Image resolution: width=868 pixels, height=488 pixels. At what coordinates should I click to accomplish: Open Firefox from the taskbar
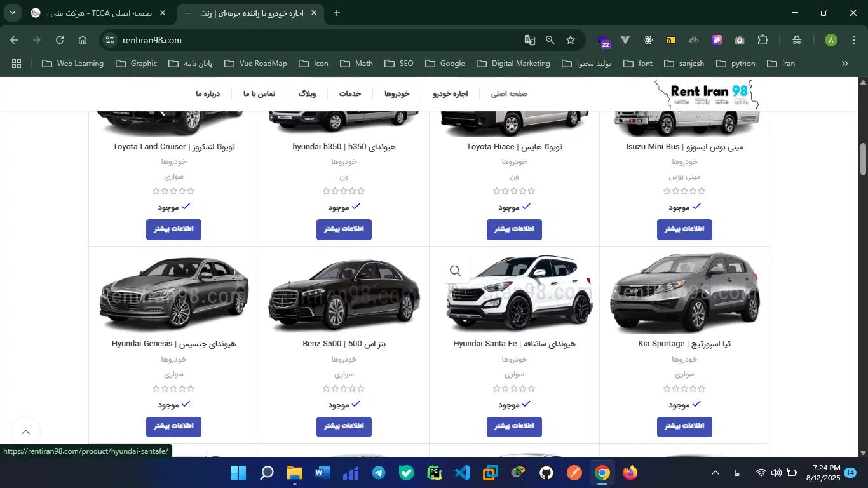[630, 473]
